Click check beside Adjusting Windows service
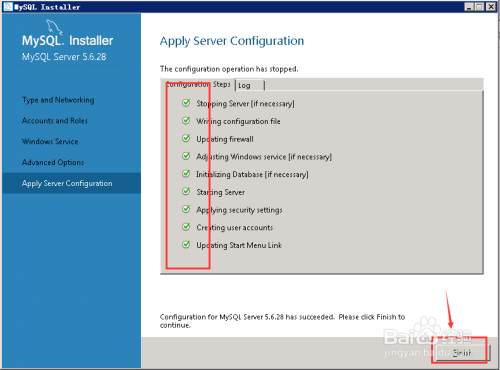The width and height of the screenshot is (500, 370). click(x=186, y=156)
